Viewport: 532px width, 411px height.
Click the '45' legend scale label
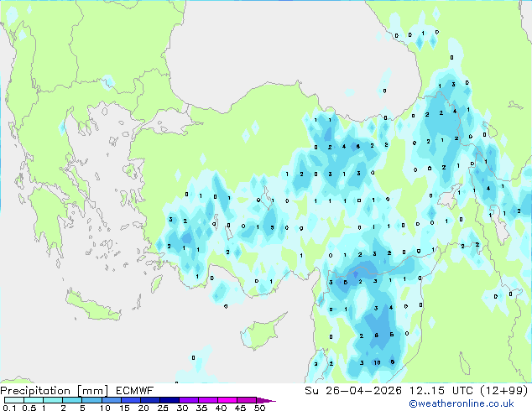click(240, 408)
